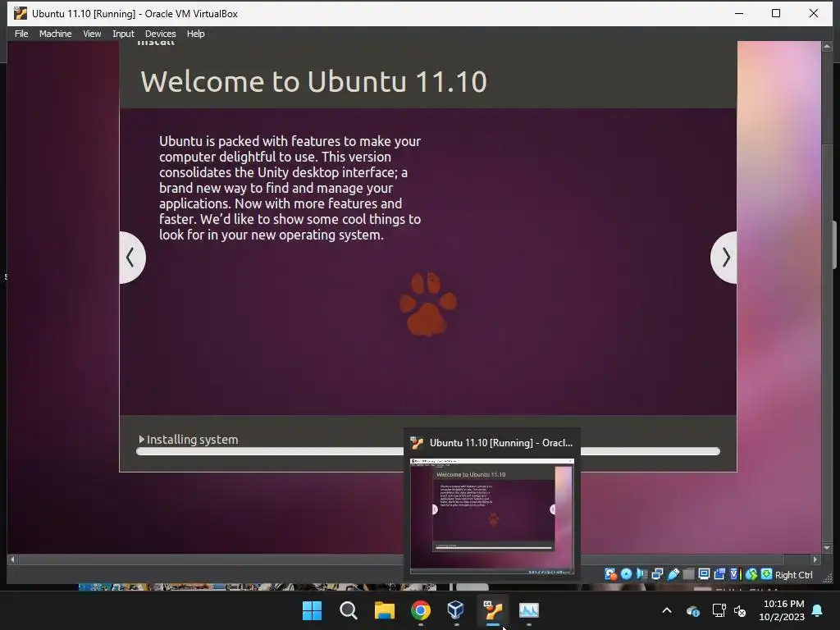
Task: Open Google Chrome from taskbar
Action: 421,610
